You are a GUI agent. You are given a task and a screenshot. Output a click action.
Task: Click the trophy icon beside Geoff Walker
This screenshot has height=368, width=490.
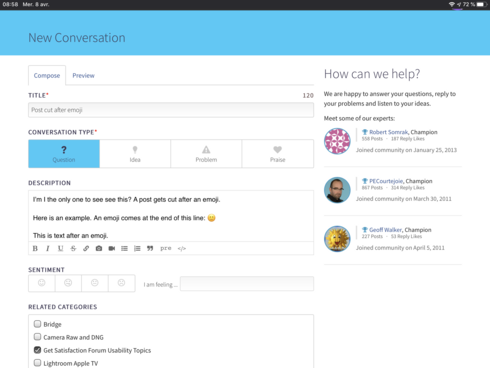[365, 230]
